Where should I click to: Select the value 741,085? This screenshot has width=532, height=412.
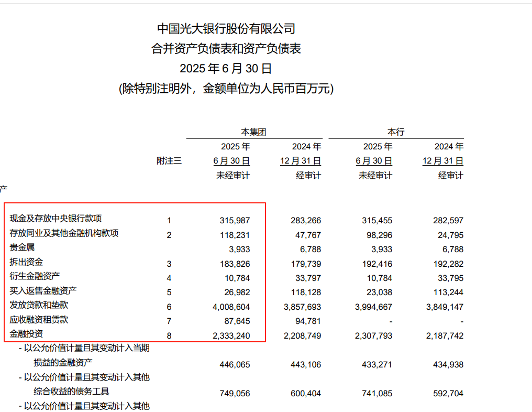pyautogui.click(x=377, y=394)
